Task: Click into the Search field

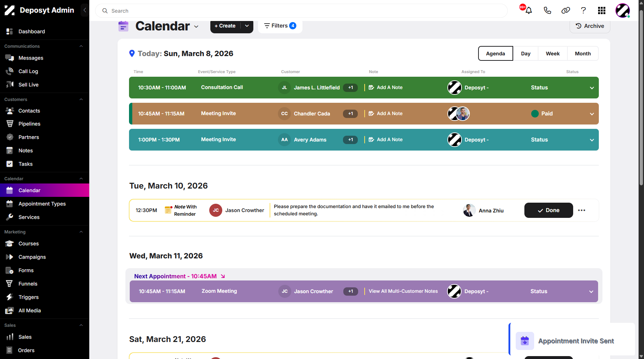Action: (301, 11)
